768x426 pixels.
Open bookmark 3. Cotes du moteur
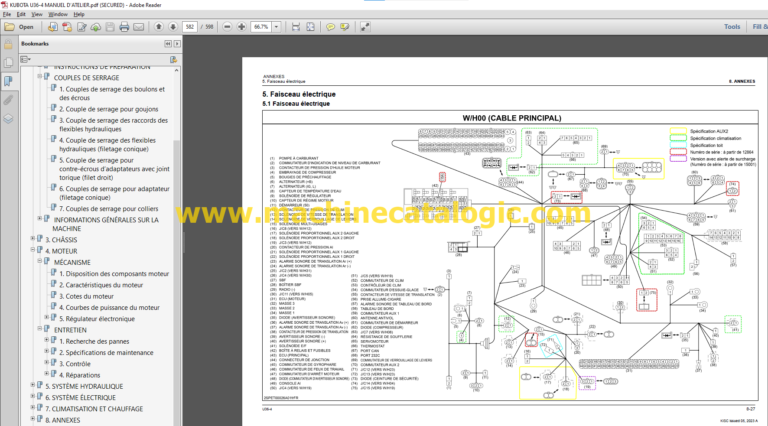(86, 296)
